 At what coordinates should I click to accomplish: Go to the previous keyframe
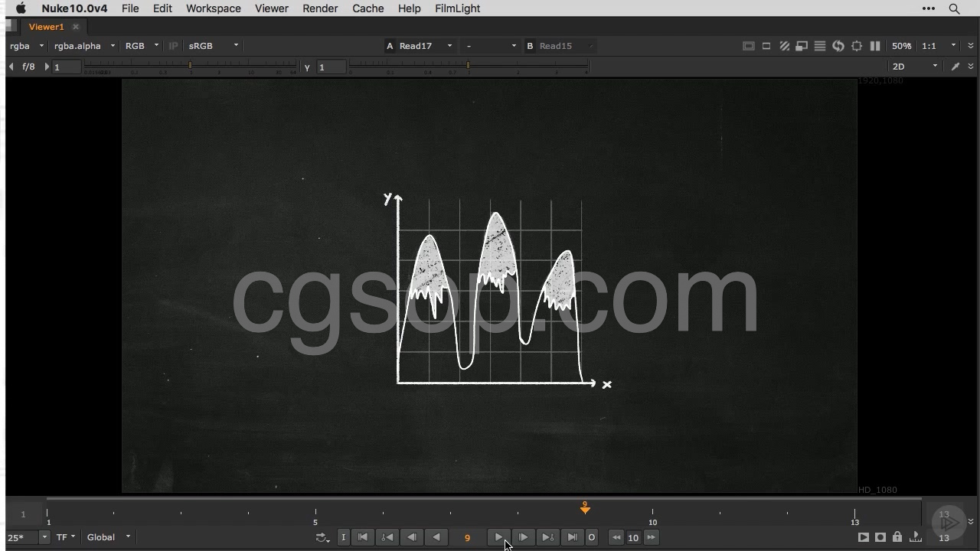pyautogui.click(x=387, y=537)
